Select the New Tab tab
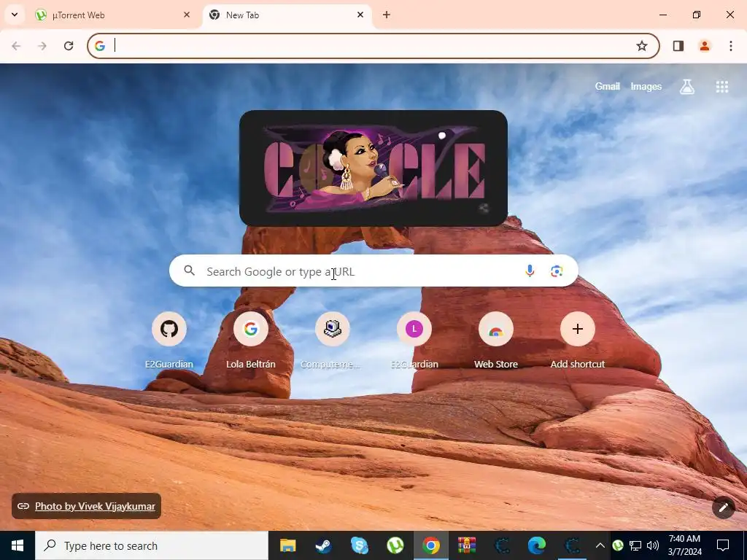 pyautogui.click(x=287, y=15)
